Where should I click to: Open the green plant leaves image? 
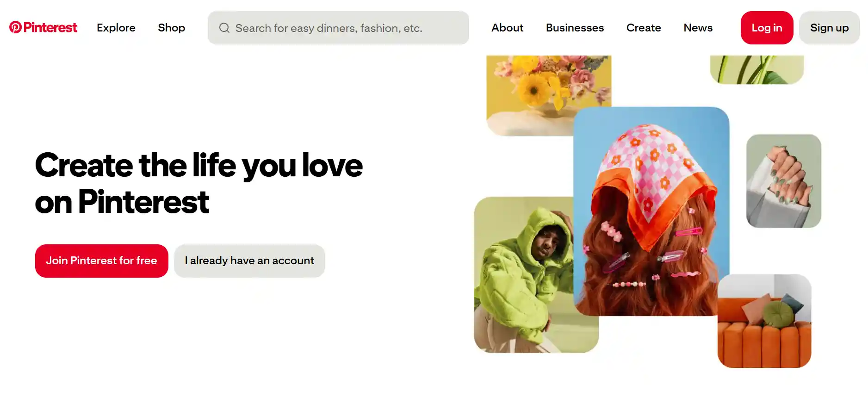pos(757,69)
